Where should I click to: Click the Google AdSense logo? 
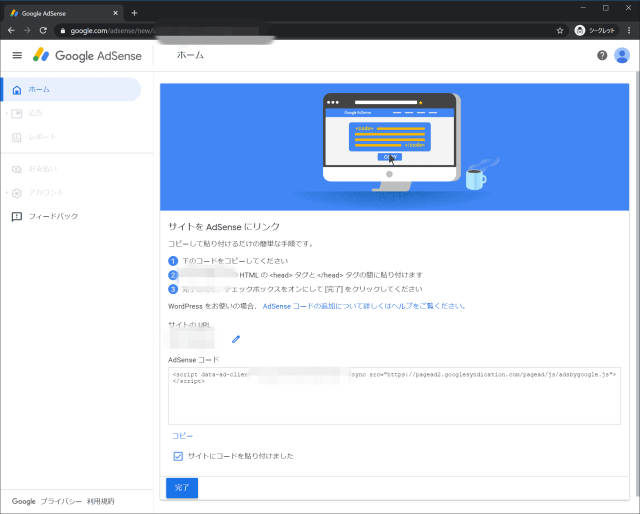(x=87, y=56)
